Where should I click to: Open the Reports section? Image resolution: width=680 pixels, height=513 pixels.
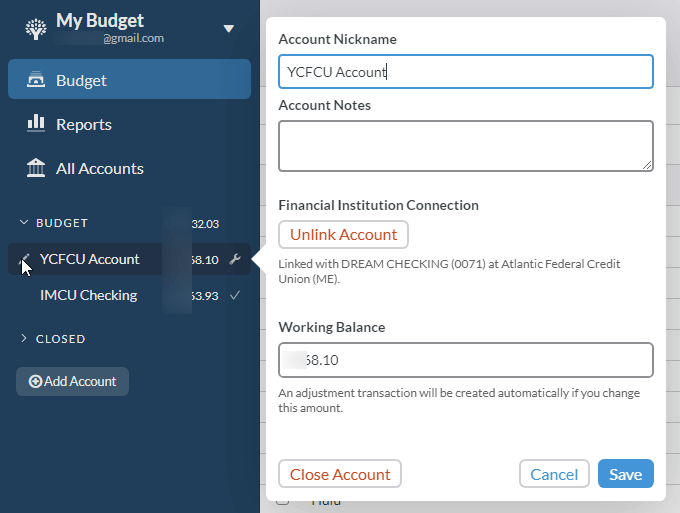tap(84, 124)
